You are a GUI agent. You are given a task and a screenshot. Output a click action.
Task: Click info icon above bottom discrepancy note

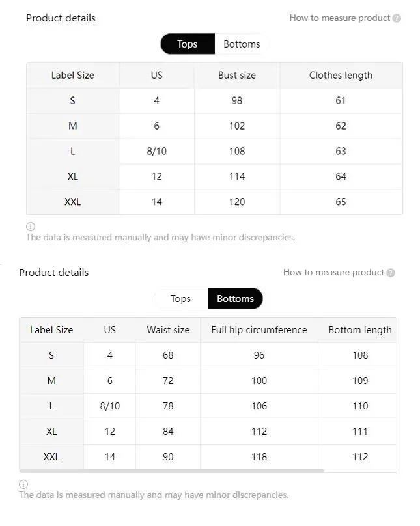(x=23, y=484)
